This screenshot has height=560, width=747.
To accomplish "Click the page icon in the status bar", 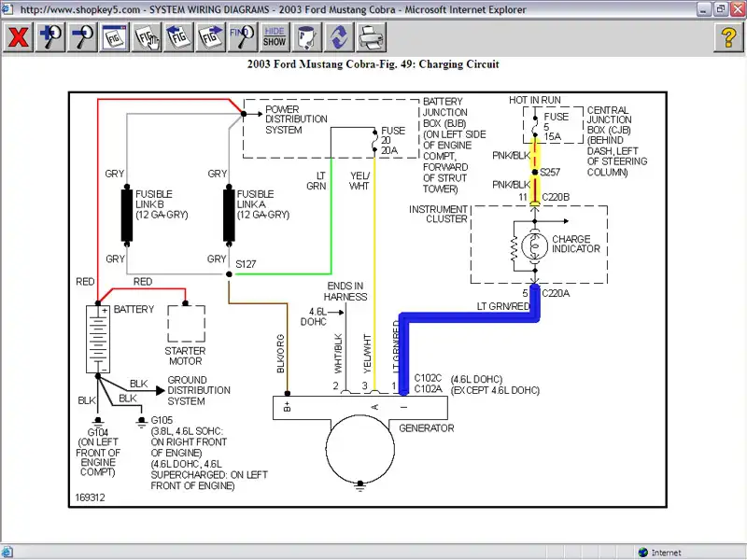I will [7, 553].
